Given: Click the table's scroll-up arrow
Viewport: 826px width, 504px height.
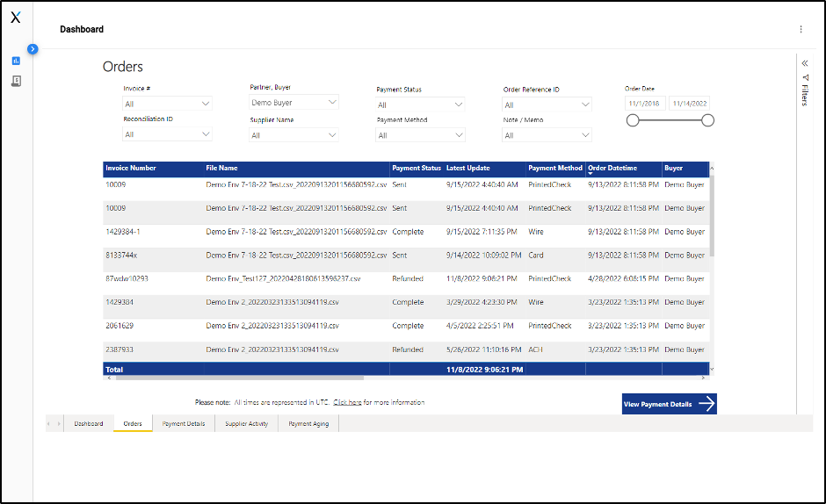Looking at the screenshot, I should click(x=713, y=169).
